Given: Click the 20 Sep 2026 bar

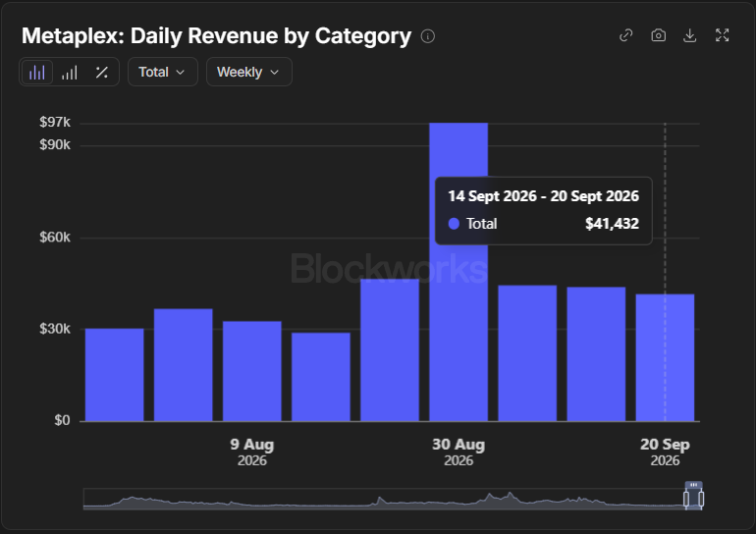Looking at the screenshot, I should 665,357.
